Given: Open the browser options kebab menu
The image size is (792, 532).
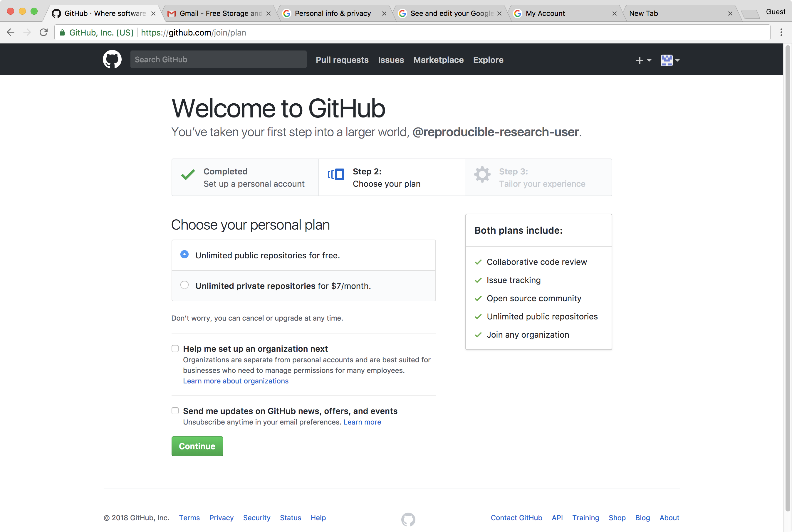Looking at the screenshot, I should point(783,33).
